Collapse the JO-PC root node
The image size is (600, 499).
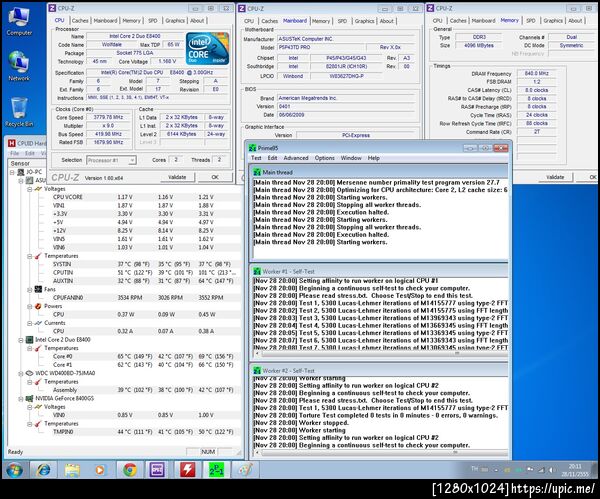click(12, 172)
